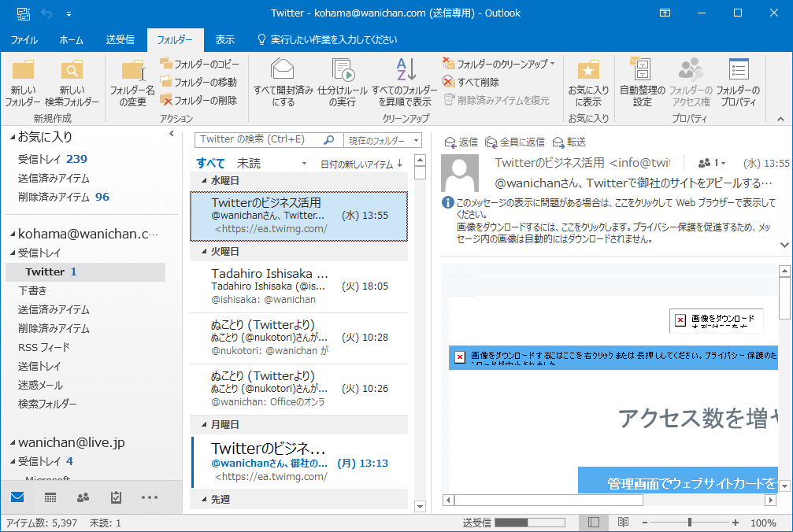Open 受信トレイ 239 in favorites
Screen dimensions: 793x532
(53, 159)
